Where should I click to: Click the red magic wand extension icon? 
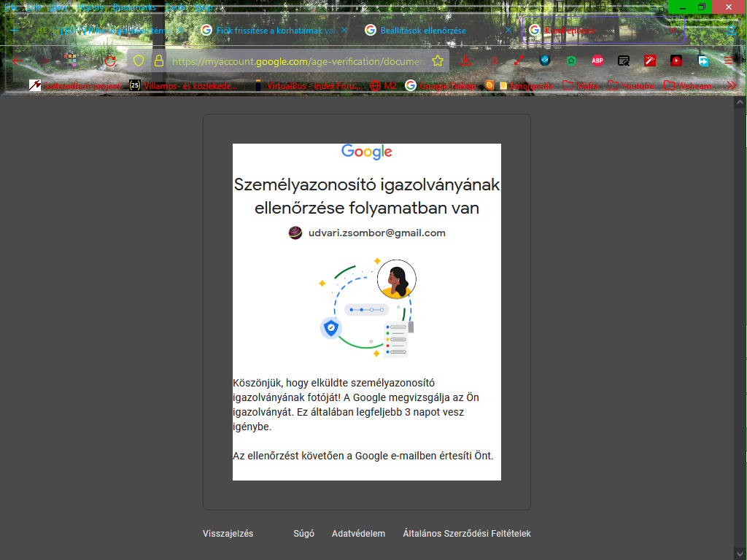[649, 61]
